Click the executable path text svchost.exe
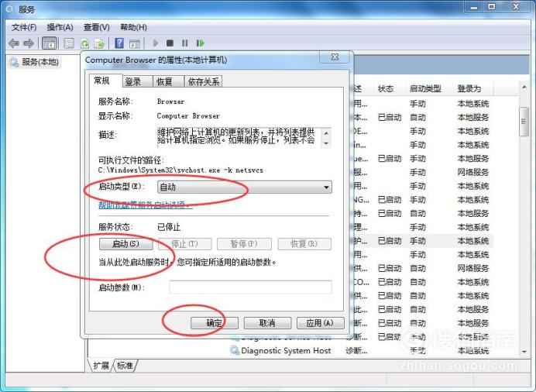This screenshot has height=392, width=536. [x=198, y=170]
